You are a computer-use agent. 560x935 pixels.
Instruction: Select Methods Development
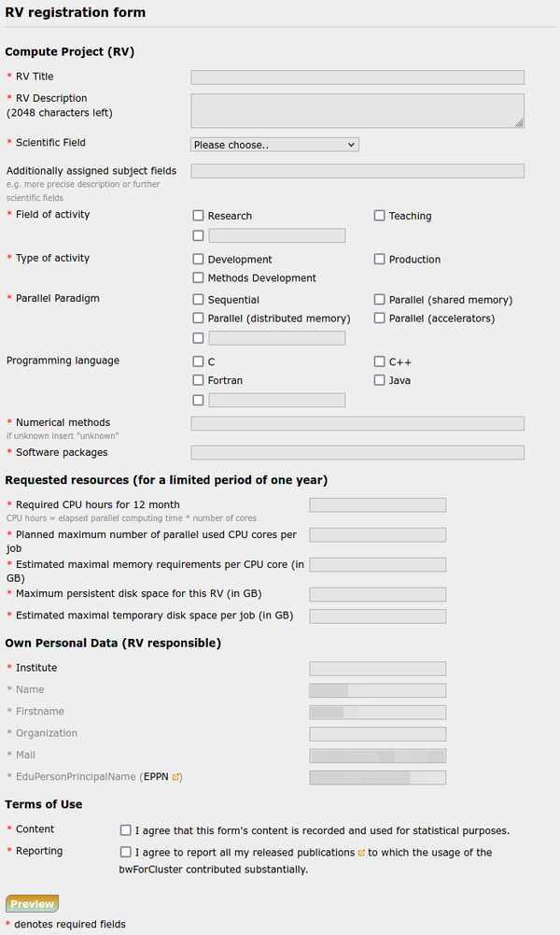tap(198, 277)
